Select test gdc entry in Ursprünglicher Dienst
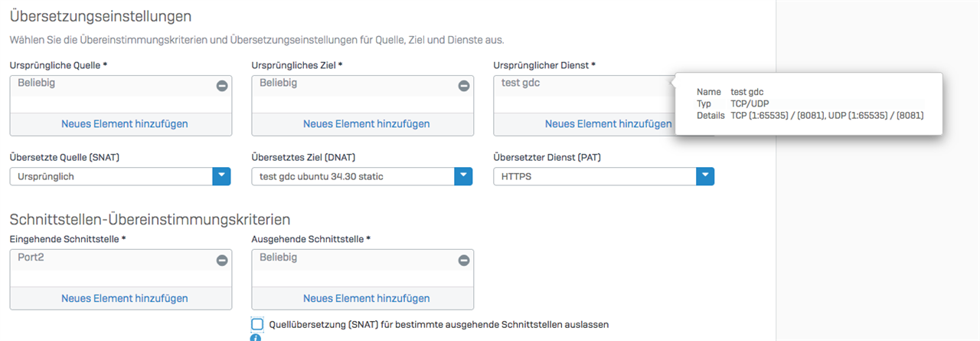The height and width of the screenshot is (341, 980). 521,83
